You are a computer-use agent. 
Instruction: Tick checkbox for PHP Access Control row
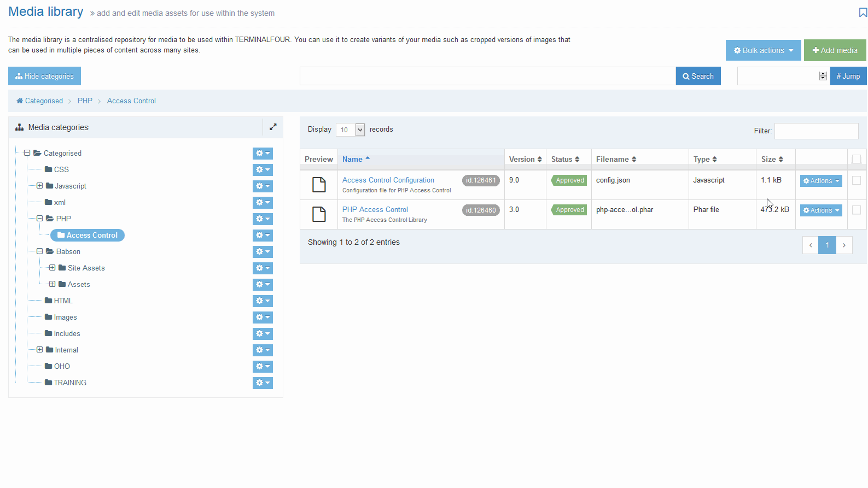coord(857,210)
